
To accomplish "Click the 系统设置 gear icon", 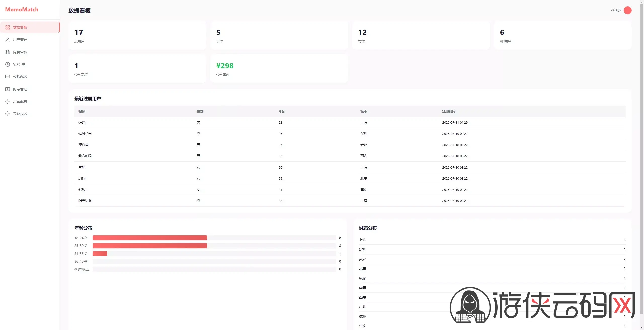I will click(8, 114).
